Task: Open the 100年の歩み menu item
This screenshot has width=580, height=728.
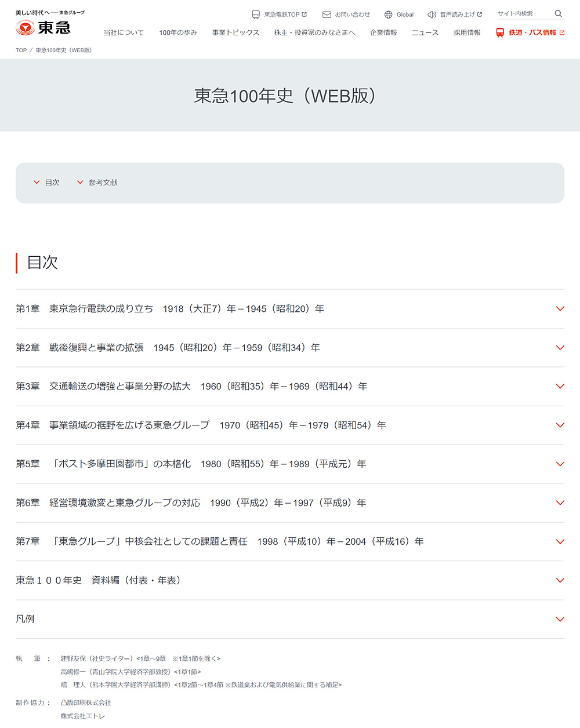Action: pos(178,33)
